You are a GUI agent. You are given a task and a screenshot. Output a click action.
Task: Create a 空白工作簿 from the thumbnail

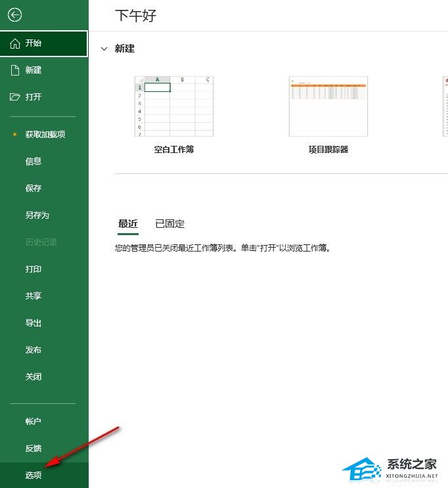pos(174,106)
